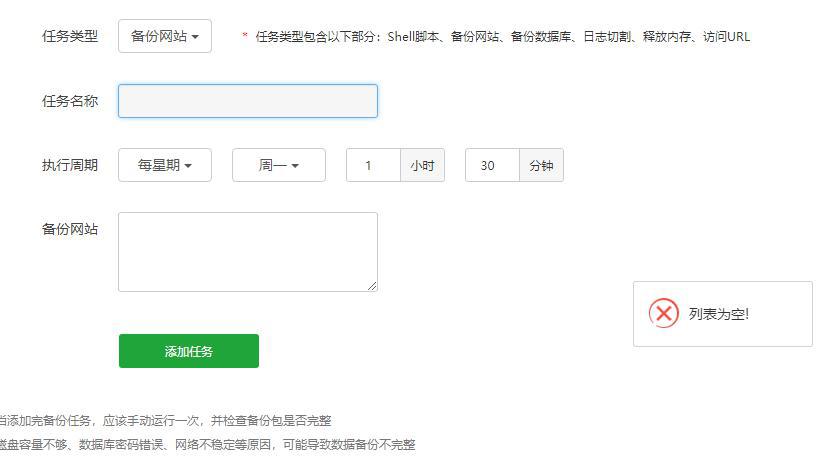Click the 列表为空! message text
The image size is (824, 469).
718,314
